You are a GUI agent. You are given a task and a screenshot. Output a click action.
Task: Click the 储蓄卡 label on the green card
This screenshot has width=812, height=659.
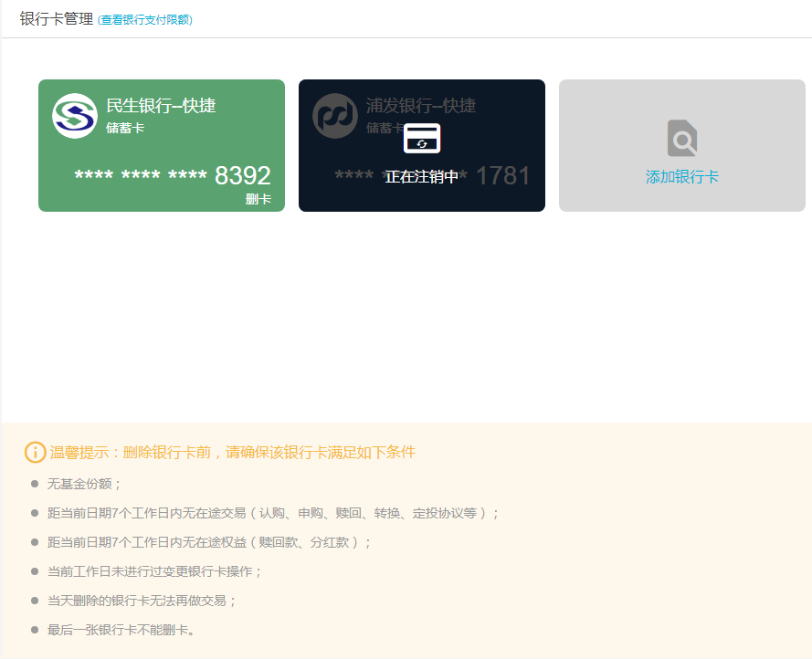tap(125, 128)
